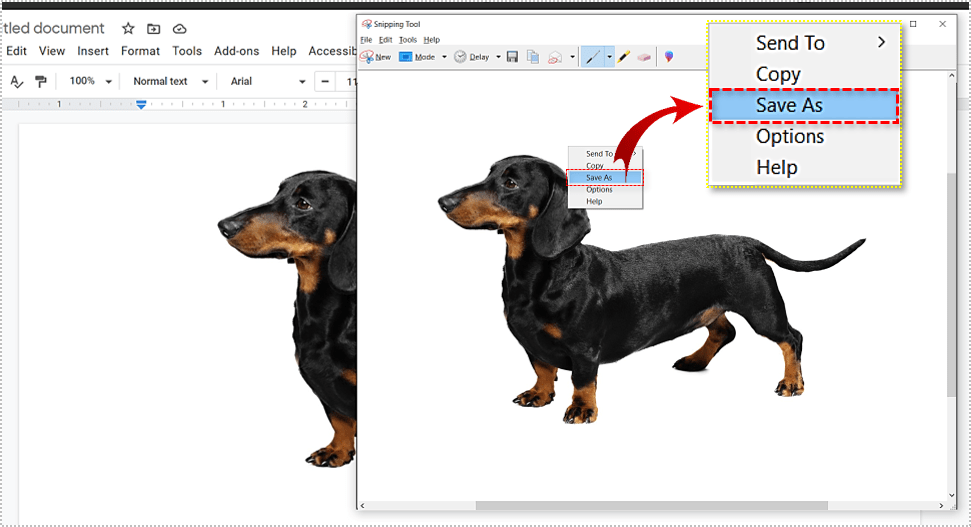
Task: Click the Send Snip envelope icon
Action: tap(555, 57)
